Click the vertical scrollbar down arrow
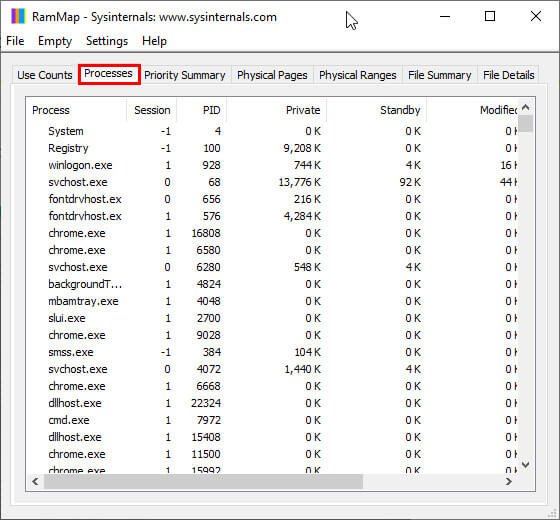Image resolution: width=560 pixels, height=520 pixels. (x=526, y=465)
